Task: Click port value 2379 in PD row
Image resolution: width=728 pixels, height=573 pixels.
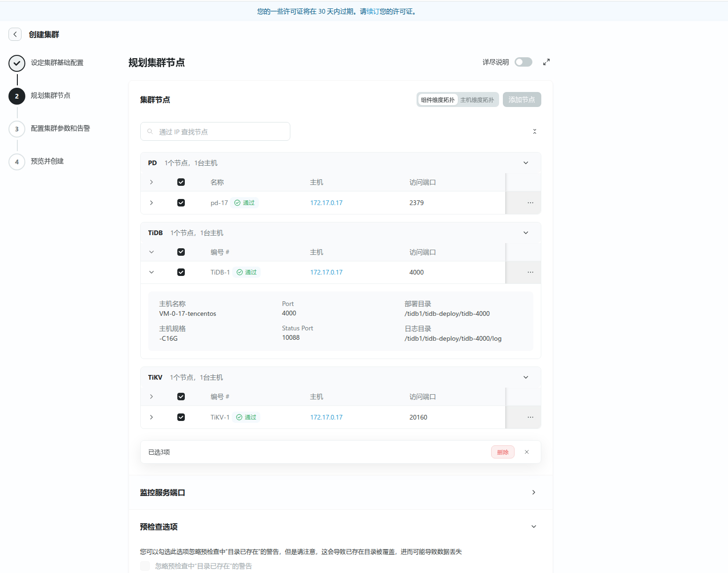Action: click(x=417, y=203)
